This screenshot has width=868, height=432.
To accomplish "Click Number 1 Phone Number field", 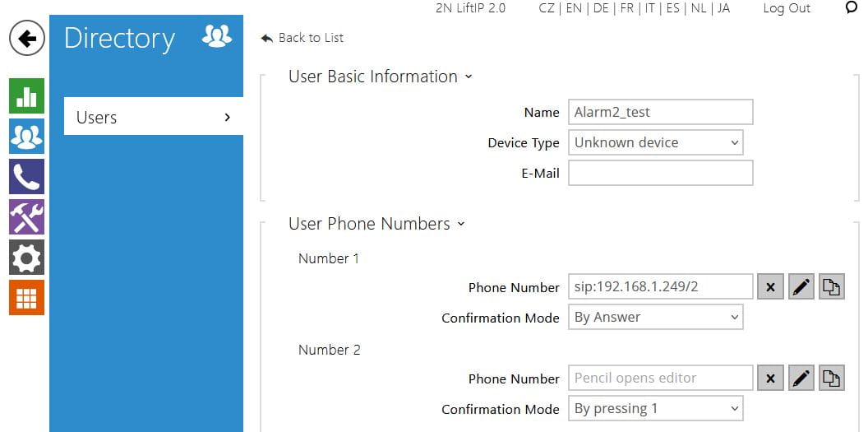I will [660, 287].
